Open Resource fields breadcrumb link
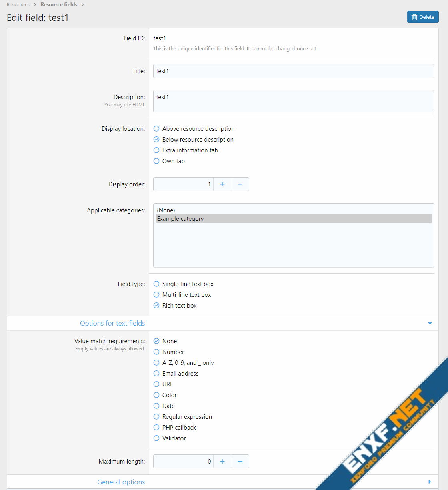 point(59,5)
